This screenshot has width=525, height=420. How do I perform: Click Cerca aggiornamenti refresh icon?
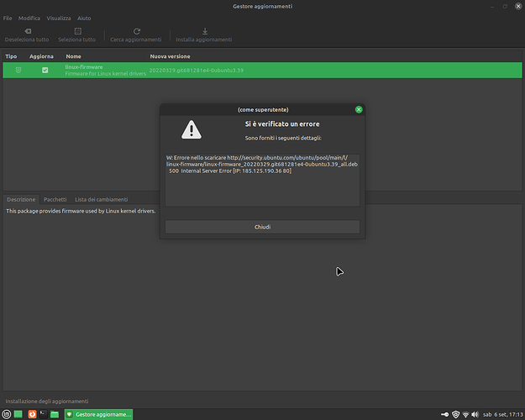coord(137,31)
